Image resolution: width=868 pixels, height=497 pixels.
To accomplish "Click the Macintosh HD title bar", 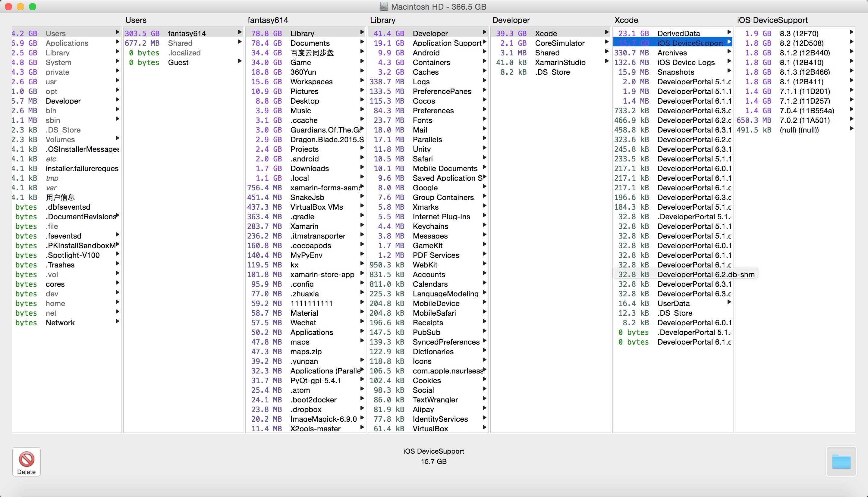I will [x=434, y=7].
